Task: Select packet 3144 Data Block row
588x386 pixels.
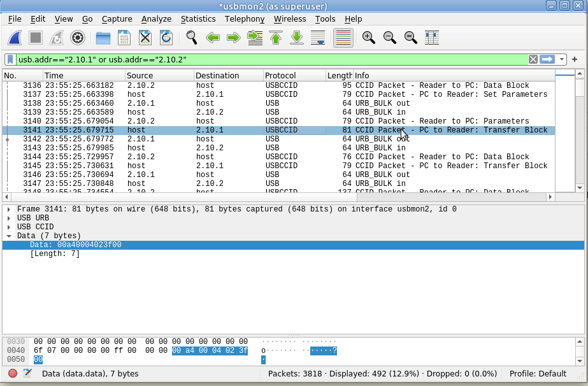Action: pos(278,157)
